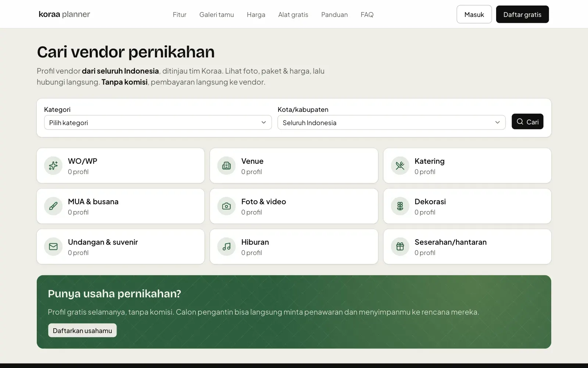The height and width of the screenshot is (368, 588).
Task: Click the Kota/kabupaten field label
Action: [303, 109]
